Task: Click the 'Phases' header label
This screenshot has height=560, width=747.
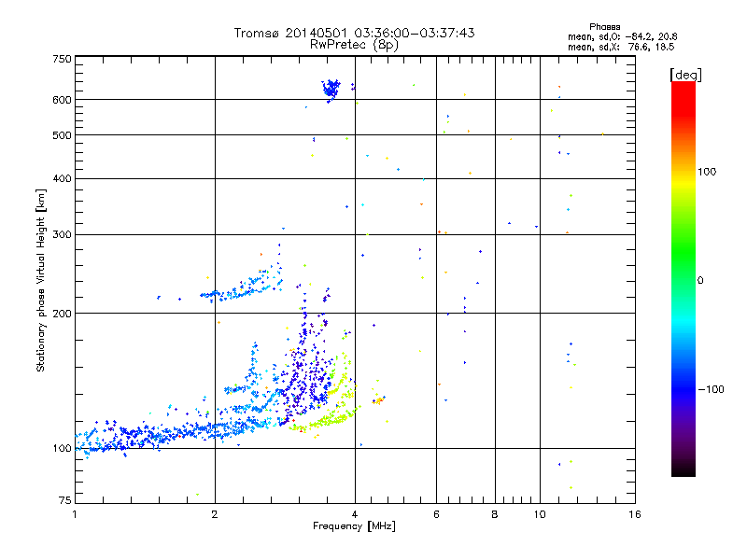Action: [x=604, y=27]
